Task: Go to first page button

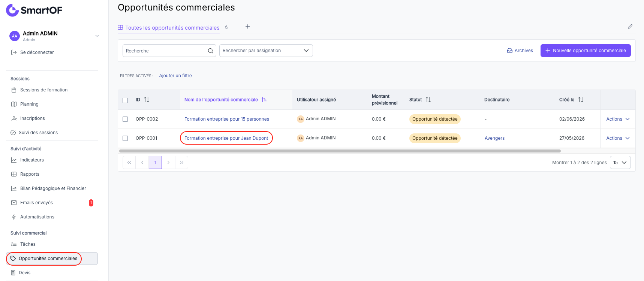Action: click(x=129, y=163)
